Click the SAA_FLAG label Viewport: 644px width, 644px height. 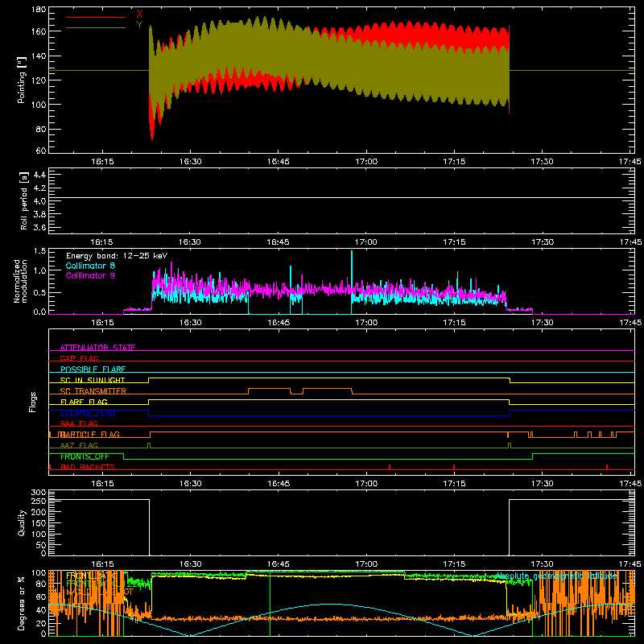coord(79,423)
